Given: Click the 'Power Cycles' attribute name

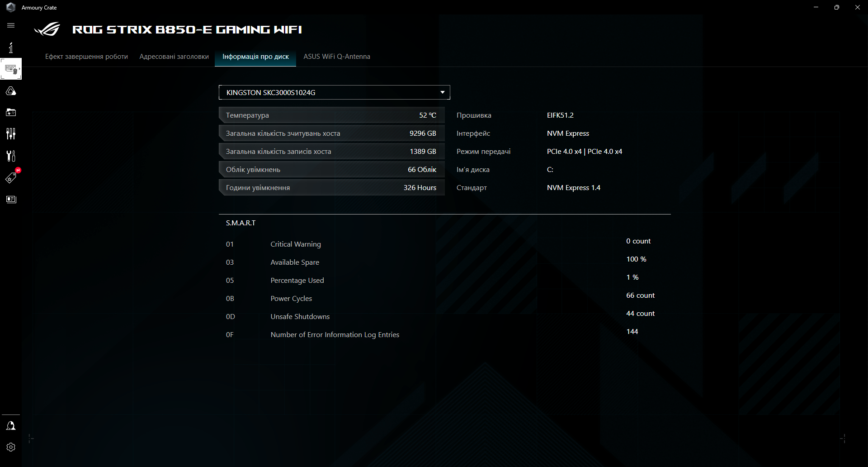Looking at the screenshot, I should coord(291,299).
